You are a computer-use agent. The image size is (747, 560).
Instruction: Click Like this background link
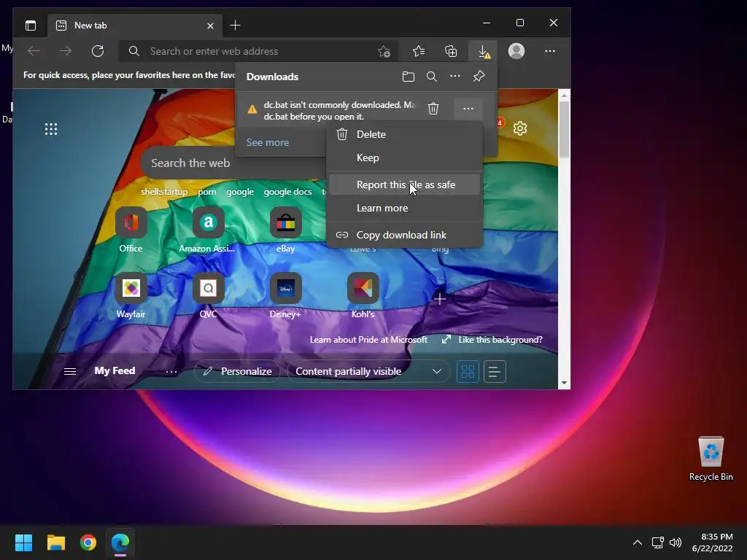(500, 340)
